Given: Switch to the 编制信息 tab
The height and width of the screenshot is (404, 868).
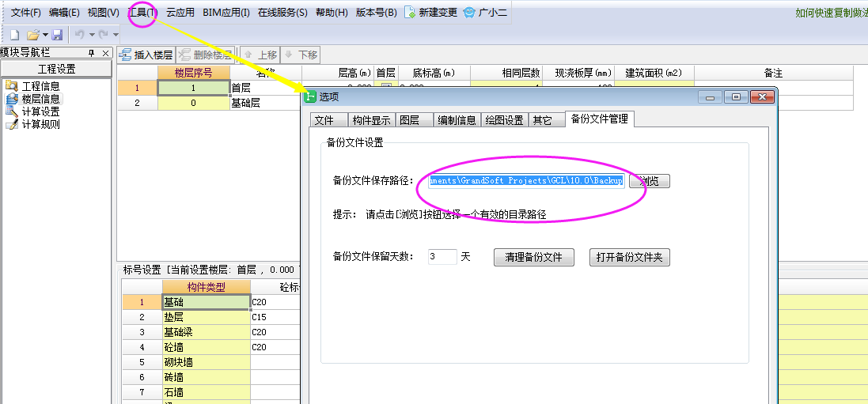Looking at the screenshot, I should (457, 120).
